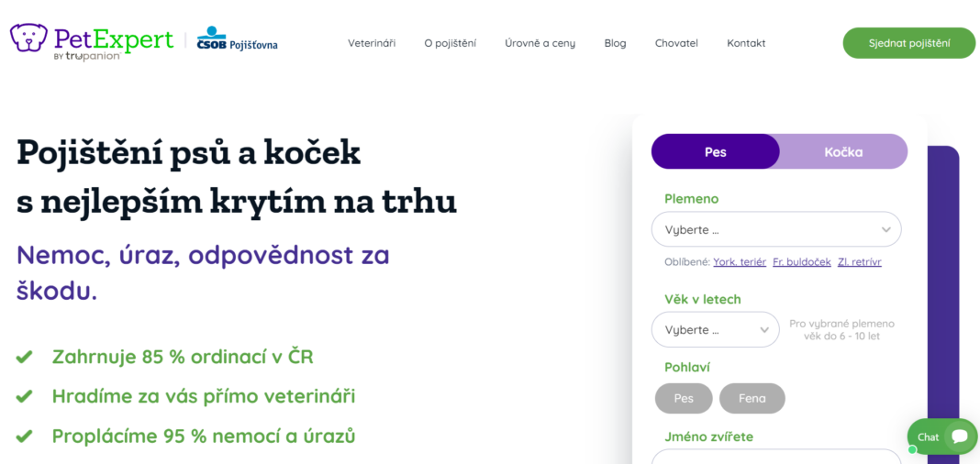
Task: Click the Jméno zvířete input field
Action: tap(776, 457)
